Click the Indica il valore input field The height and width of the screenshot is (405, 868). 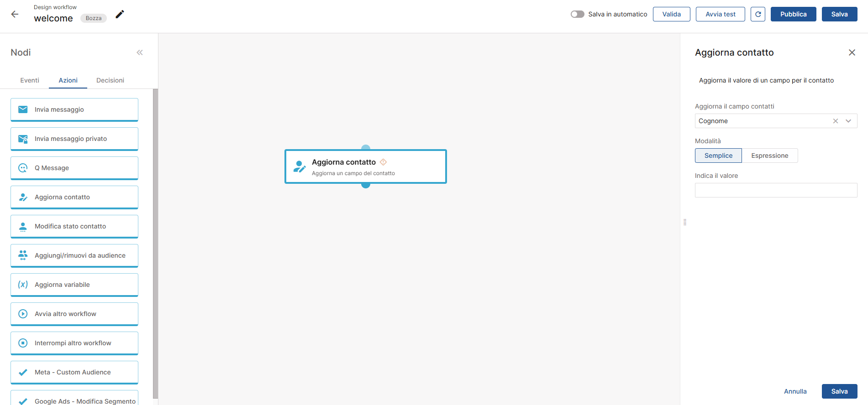coord(776,190)
